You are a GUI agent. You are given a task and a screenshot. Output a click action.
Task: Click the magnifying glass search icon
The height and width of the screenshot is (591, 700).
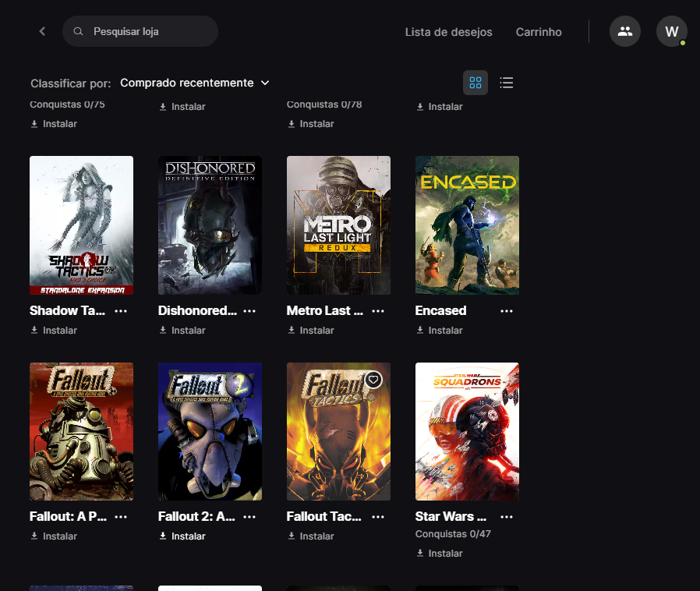coord(78,32)
